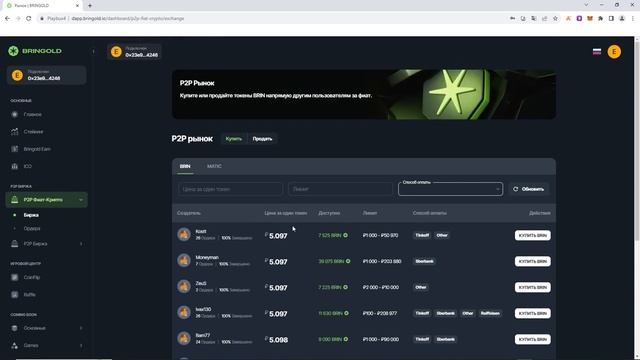This screenshot has width=640, height=360.
Task: Click Купить BRIN in Kost row
Action: [532, 236]
